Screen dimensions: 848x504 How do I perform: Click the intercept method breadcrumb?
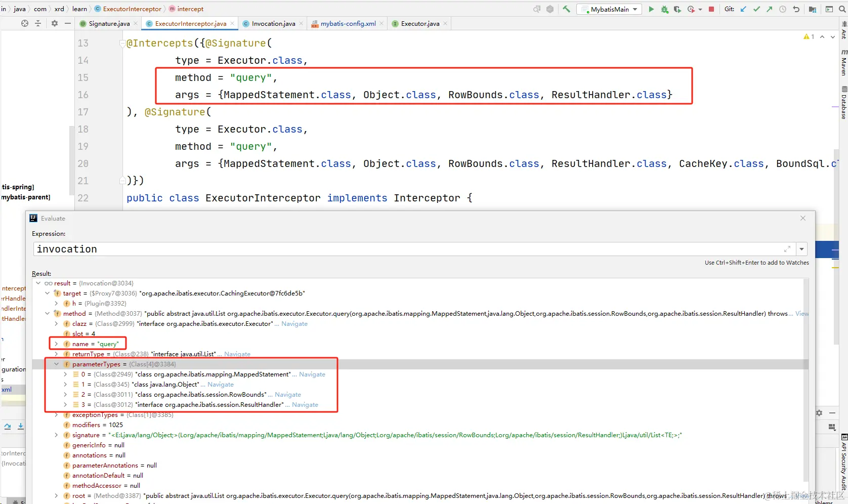(x=186, y=9)
